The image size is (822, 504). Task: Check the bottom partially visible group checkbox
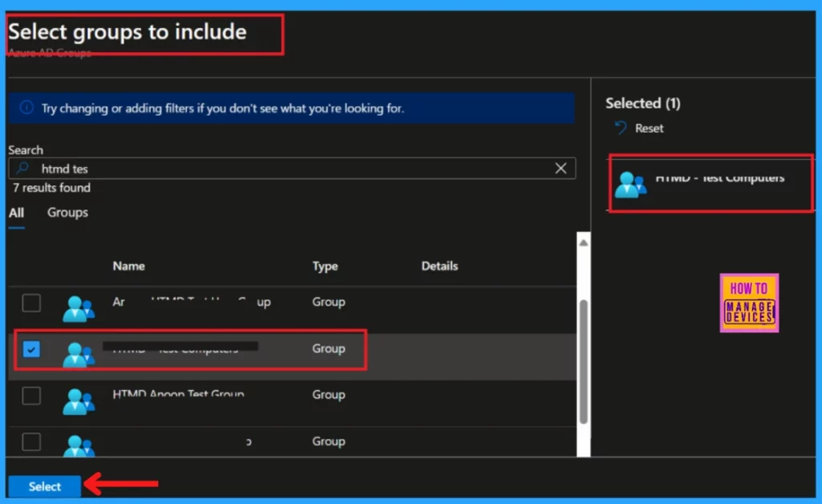31,441
